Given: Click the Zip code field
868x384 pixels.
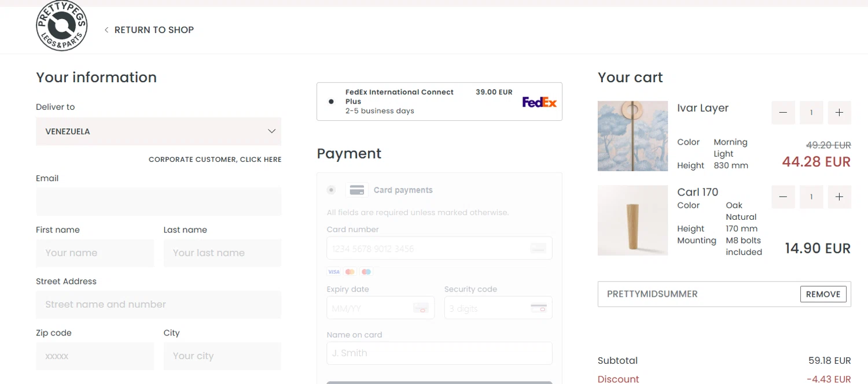Looking at the screenshot, I should tap(95, 356).
